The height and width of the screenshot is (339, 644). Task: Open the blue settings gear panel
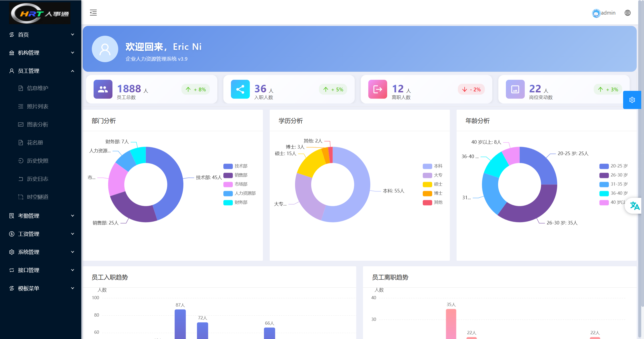point(632,100)
